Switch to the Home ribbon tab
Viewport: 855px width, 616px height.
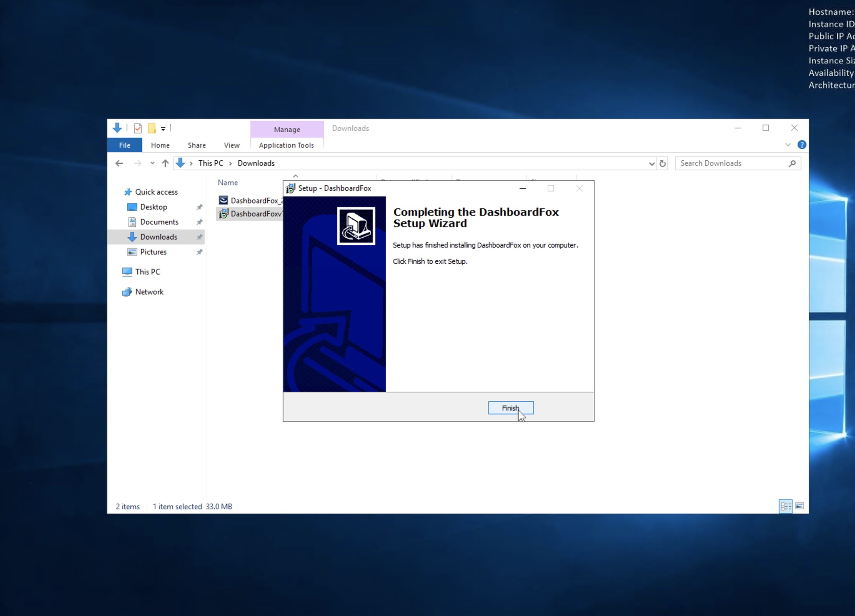[160, 145]
